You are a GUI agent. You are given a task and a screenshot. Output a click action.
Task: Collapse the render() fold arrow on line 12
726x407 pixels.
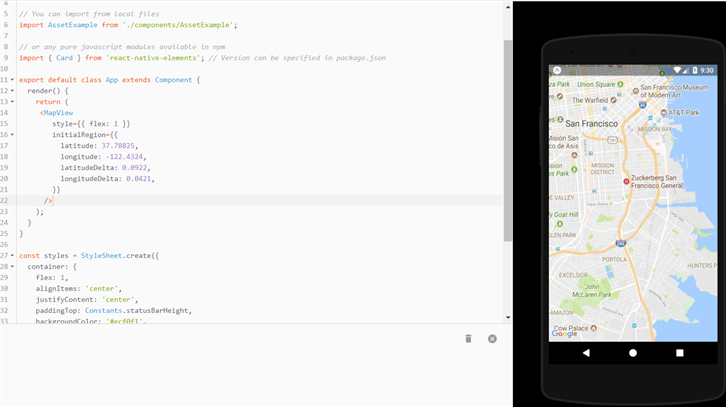click(13, 91)
